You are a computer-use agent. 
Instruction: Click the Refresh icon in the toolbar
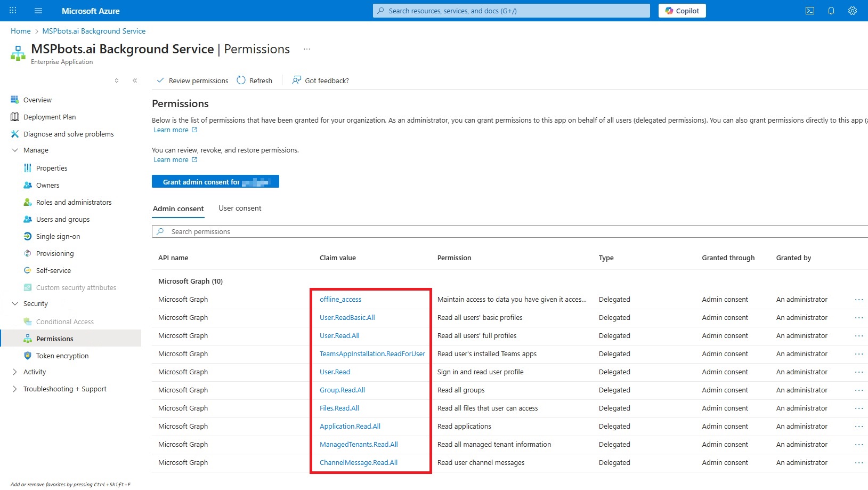pyautogui.click(x=241, y=81)
